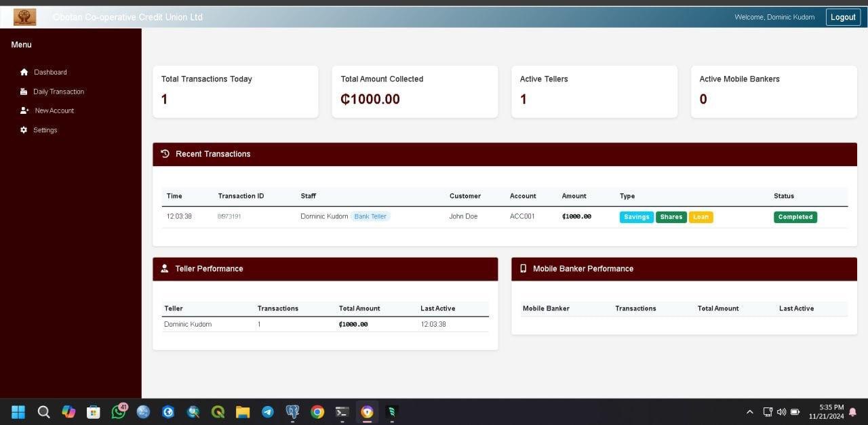The image size is (868, 425).
Task: Open Google Chrome from the taskbar
Action: pos(317,411)
